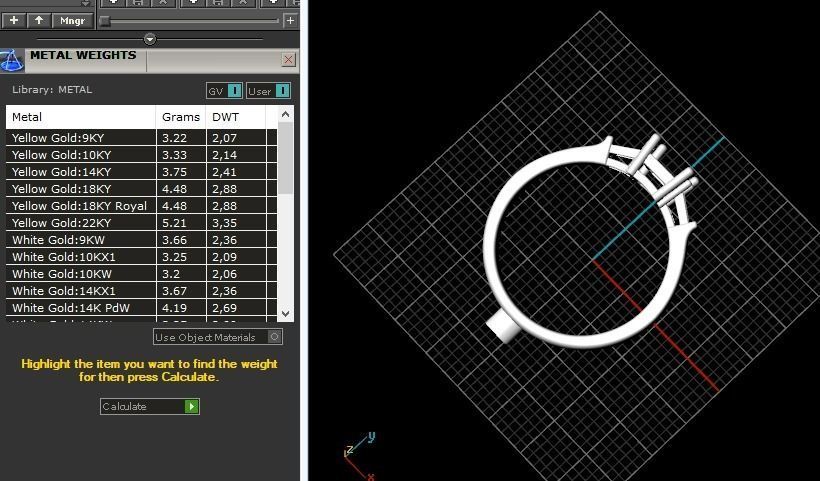Click the plus button right of the slider

tap(290, 21)
